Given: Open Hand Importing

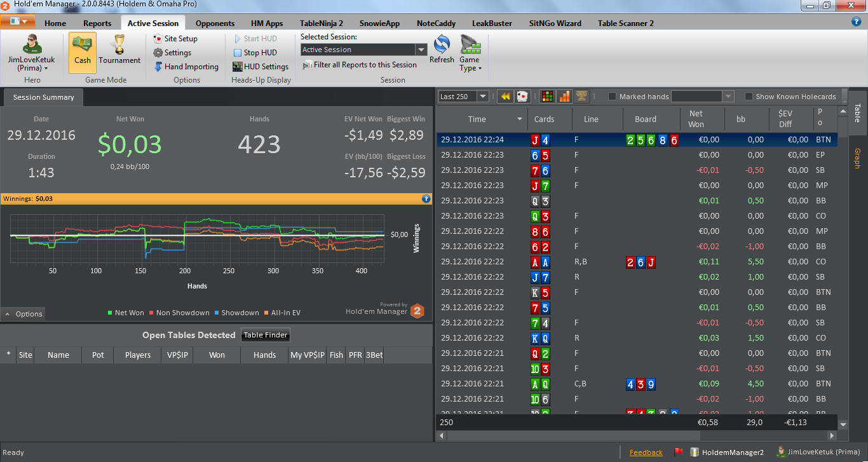Looking at the screenshot, I should 186,67.
